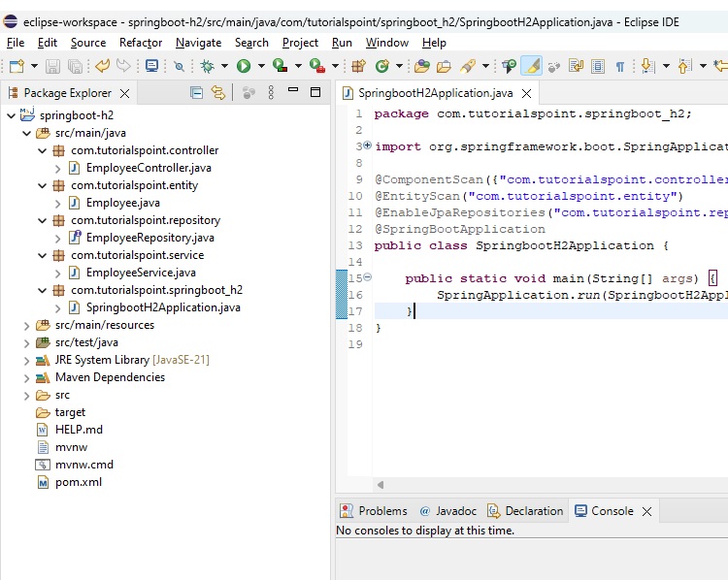The height and width of the screenshot is (580, 728).
Task: Close the SpringbootH2Application.java editor tab
Action: point(527,94)
